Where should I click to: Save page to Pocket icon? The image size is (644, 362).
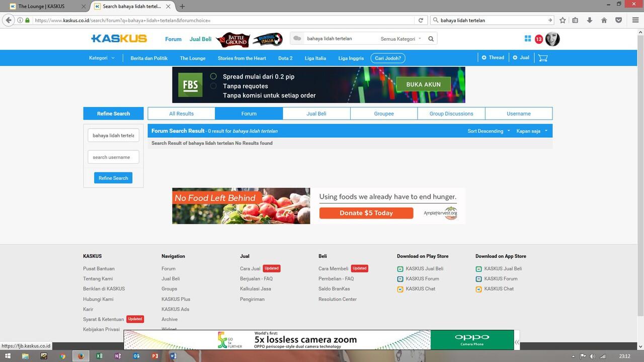pos(618,20)
